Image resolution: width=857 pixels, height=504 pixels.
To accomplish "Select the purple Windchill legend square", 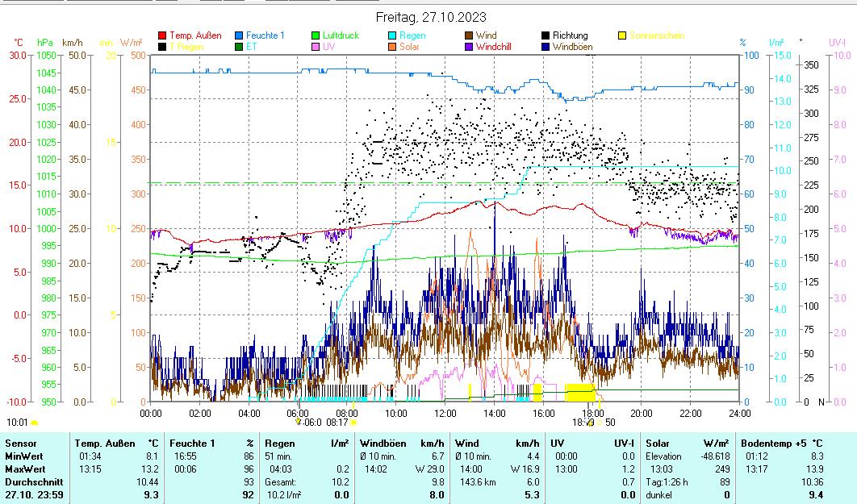I will click(469, 47).
